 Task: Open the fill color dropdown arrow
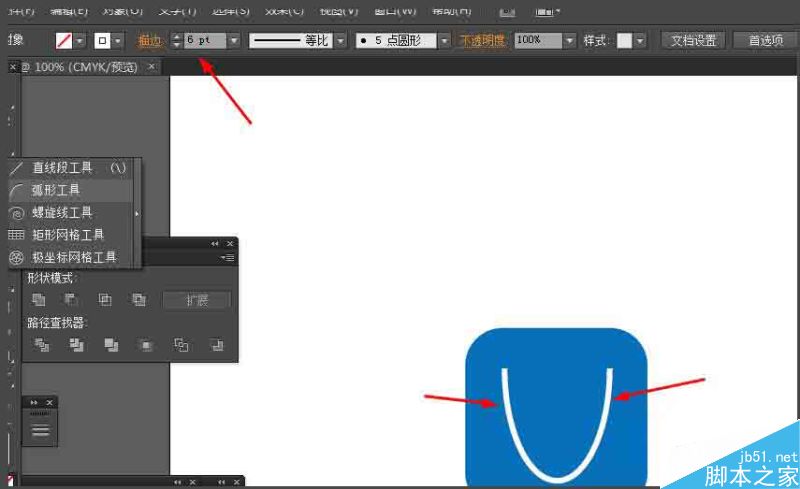(x=80, y=40)
